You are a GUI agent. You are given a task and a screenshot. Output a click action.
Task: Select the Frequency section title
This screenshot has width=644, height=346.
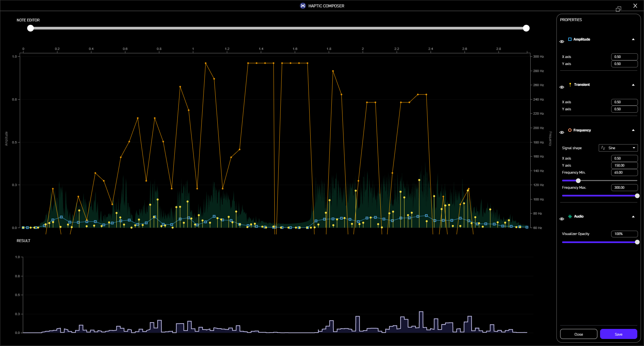582,130
